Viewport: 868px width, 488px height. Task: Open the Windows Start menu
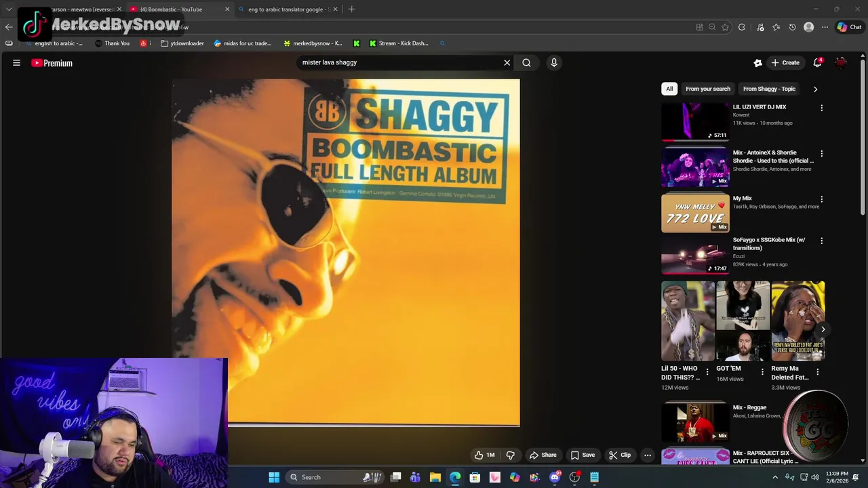tap(274, 477)
